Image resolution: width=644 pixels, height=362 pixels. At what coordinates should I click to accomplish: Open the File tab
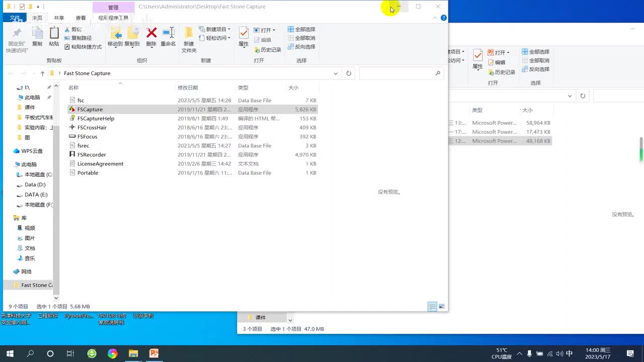click(15, 18)
